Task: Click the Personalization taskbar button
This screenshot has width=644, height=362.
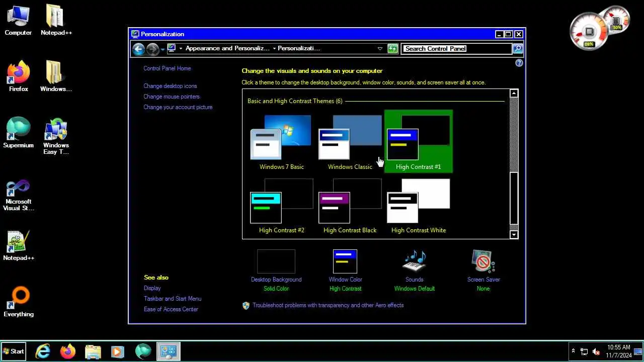Action: (168, 351)
